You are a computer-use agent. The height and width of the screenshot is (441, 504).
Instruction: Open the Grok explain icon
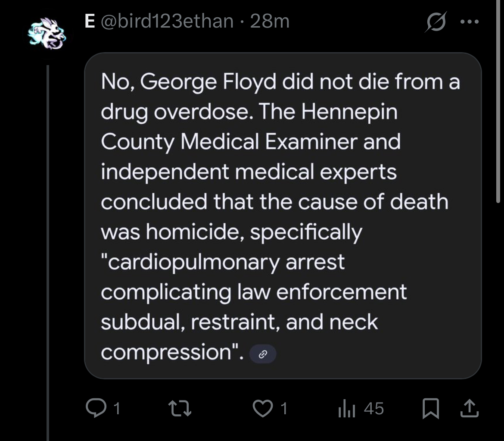(x=436, y=22)
